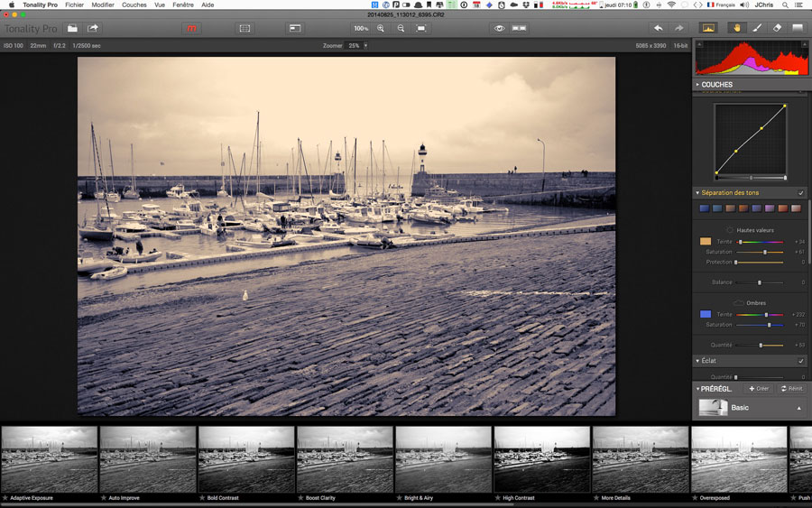The width and height of the screenshot is (812, 508).
Task: Toggle the presets filmstrip panel icon
Action: [245, 29]
